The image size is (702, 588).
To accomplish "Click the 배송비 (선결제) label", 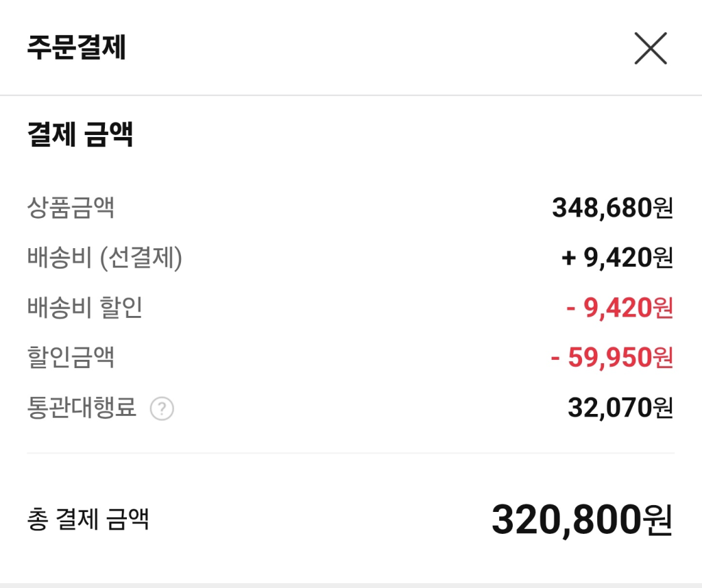I will [x=105, y=258].
